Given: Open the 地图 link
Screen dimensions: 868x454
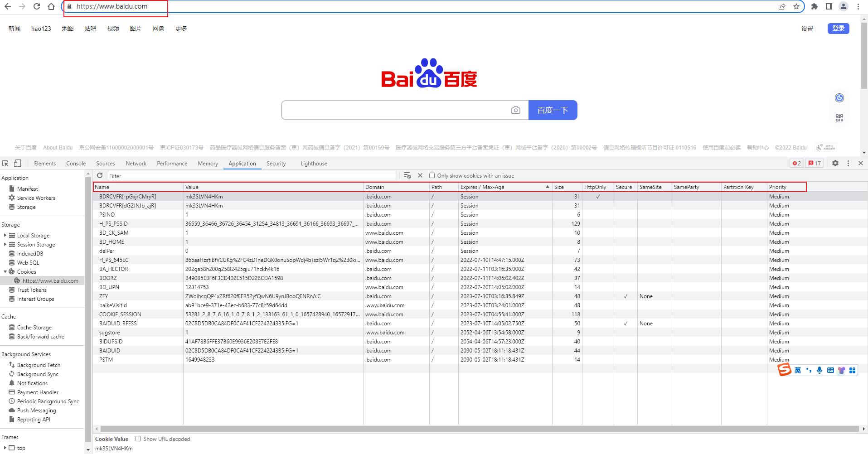Looking at the screenshot, I should [68, 29].
